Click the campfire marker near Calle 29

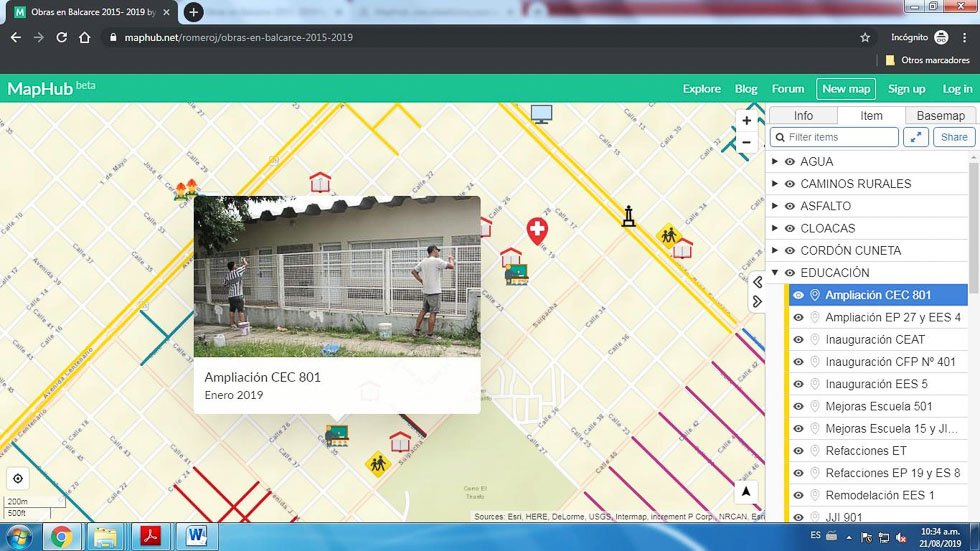pyautogui.click(x=186, y=189)
